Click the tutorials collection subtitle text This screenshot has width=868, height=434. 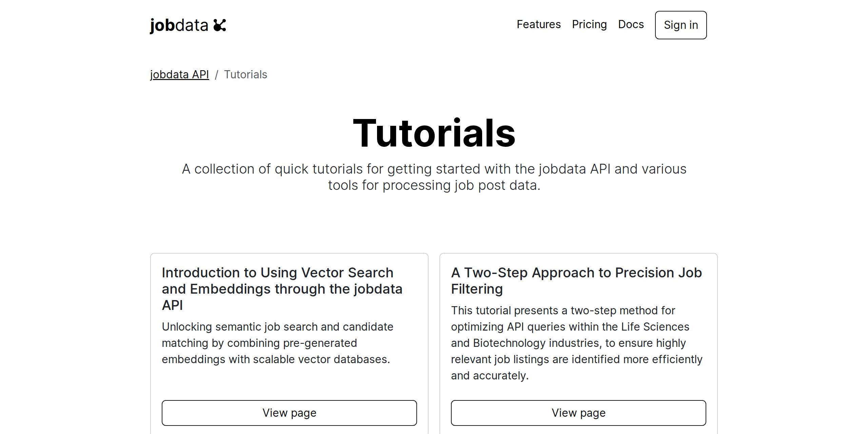tap(434, 176)
